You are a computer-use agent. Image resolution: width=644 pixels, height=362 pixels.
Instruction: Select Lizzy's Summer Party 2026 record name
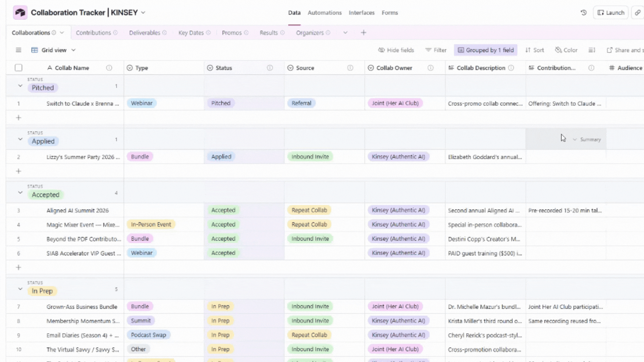pos(83,157)
